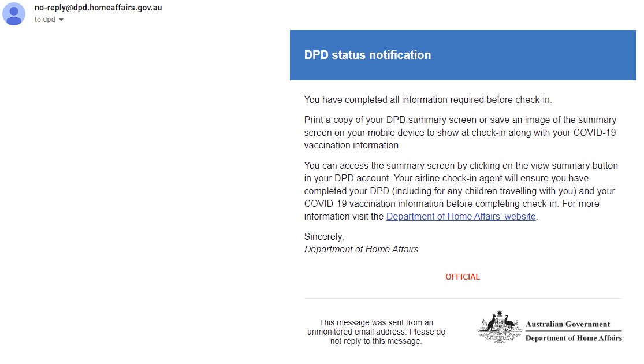This screenshot has width=644, height=364.
Task: Click the italic "Department of Home Affairs" signature
Action: 361,250
